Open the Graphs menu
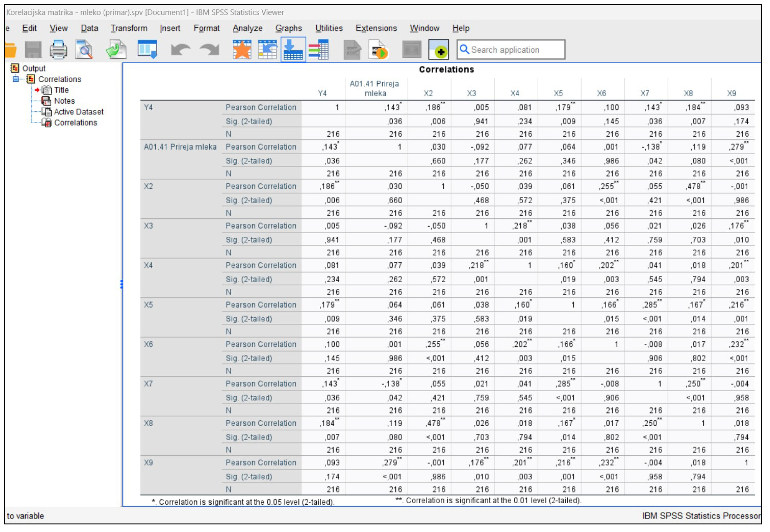The image size is (770, 532). (x=289, y=28)
